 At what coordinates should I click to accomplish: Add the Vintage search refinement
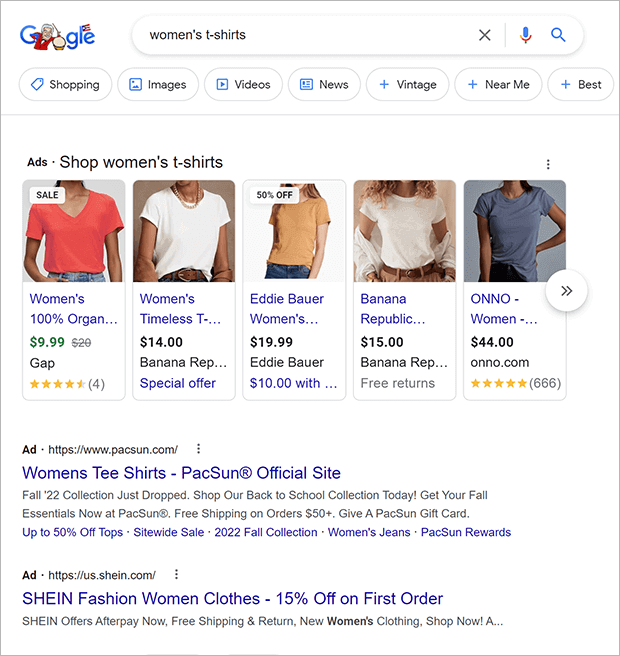click(x=407, y=85)
